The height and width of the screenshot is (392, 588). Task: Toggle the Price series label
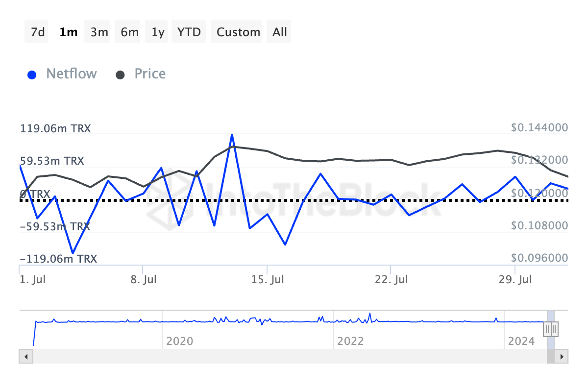(x=150, y=74)
